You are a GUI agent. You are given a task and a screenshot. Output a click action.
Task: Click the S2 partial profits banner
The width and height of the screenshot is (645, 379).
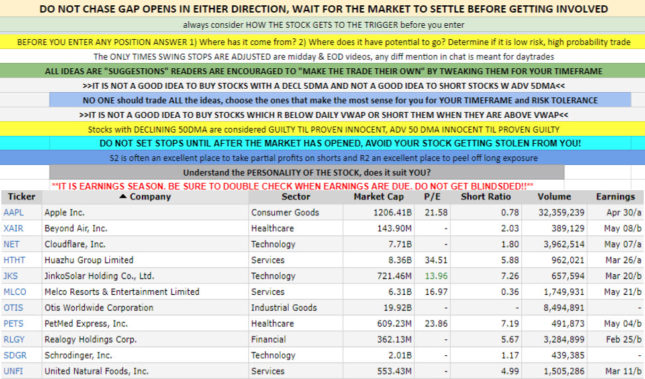[322, 158]
